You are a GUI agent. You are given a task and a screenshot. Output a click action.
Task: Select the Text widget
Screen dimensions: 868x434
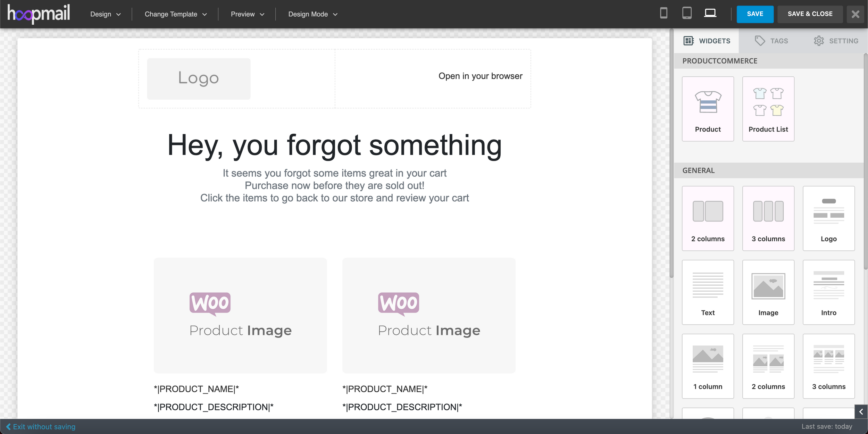click(708, 292)
